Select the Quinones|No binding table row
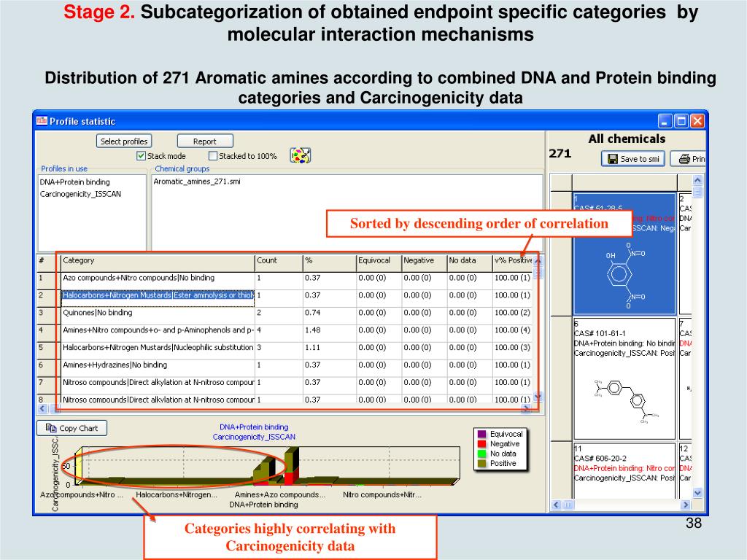This screenshot has width=747, height=560. point(157,313)
